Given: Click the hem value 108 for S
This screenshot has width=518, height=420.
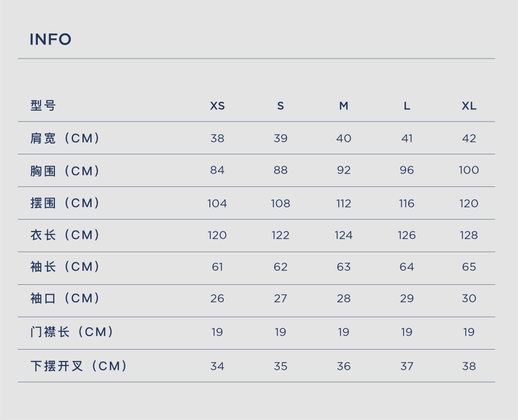Looking at the screenshot, I should pyautogui.click(x=280, y=204).
